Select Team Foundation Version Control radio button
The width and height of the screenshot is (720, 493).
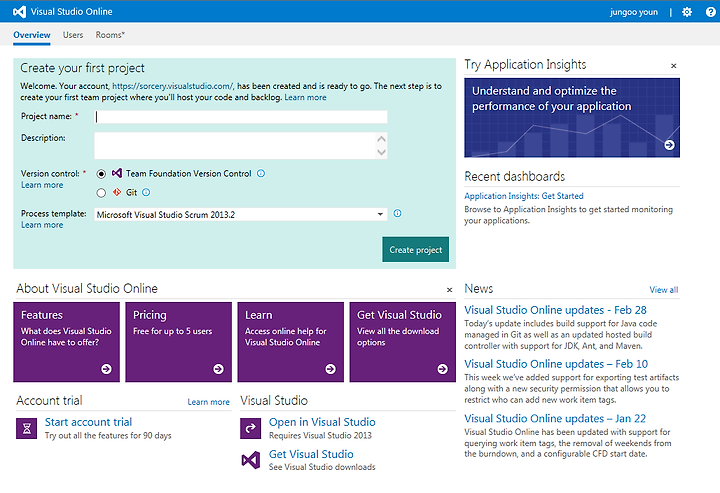pyautogui.click(x=101, y=174)
